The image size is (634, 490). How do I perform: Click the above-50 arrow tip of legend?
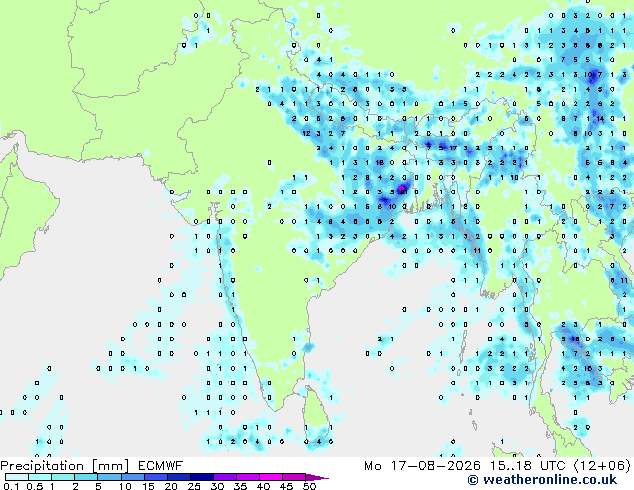tap(317, 477)
